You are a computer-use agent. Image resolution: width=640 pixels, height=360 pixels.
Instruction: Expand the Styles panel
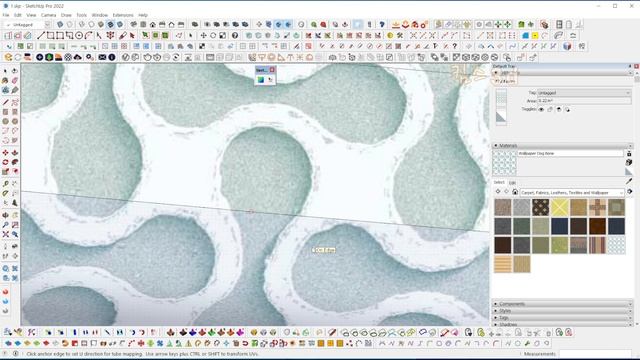(562, 311)
